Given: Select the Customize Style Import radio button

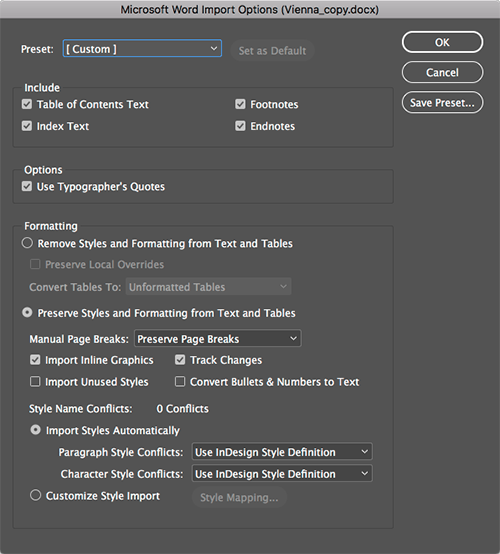Looking at the screenshot, I should pos(35,495).
